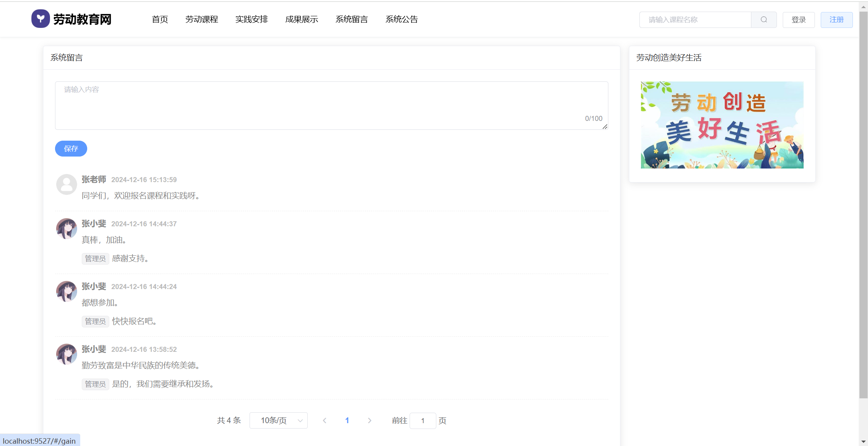
Task: Click the 登录 button
Action: (798, 20)
